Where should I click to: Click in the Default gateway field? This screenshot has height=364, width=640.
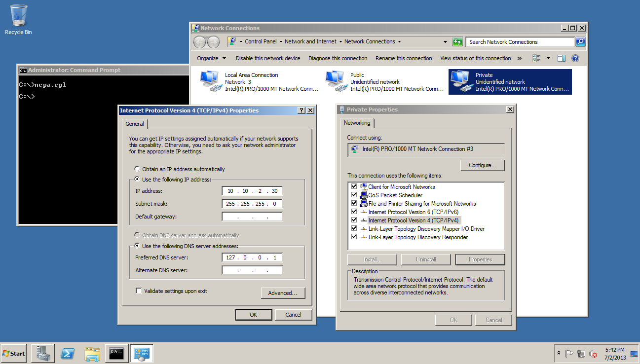click(x=252, y=217)
